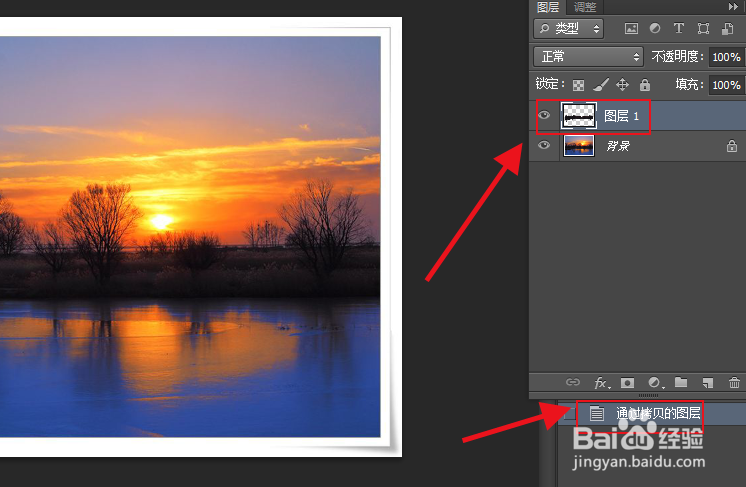Click the 背景 layer name
Viewport: 746px width, 487px height.
coord(618,146)
